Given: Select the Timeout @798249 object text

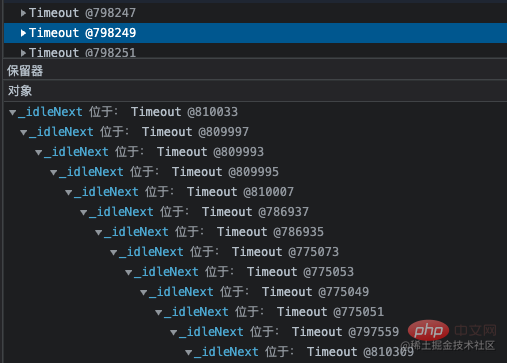Looking at the screenshot, I should [83, 33].
